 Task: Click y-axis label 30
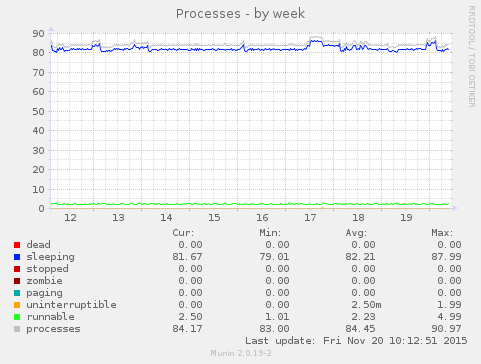[38, 150]
